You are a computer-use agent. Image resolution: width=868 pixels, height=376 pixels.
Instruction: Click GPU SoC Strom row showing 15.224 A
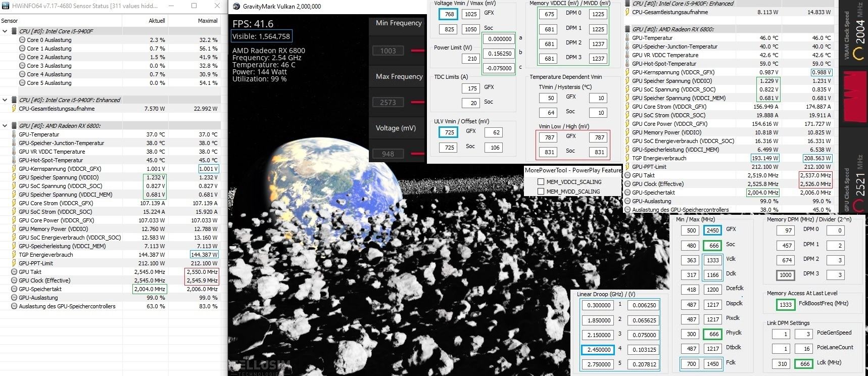pos(110,212)
